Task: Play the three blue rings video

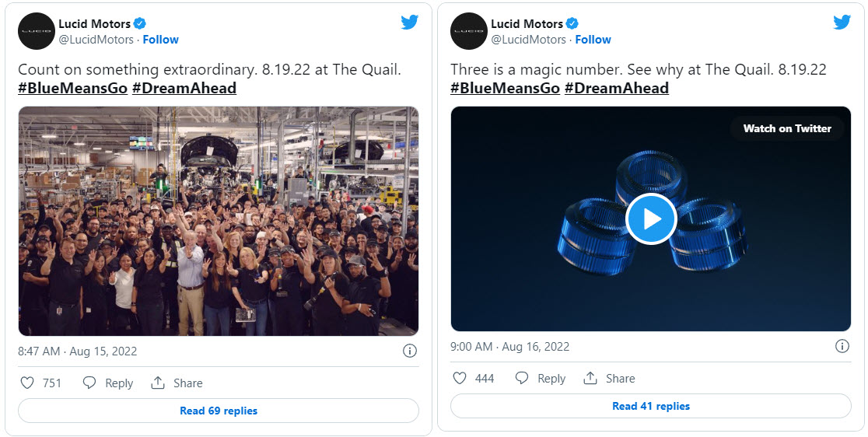Action: [651, 219]
